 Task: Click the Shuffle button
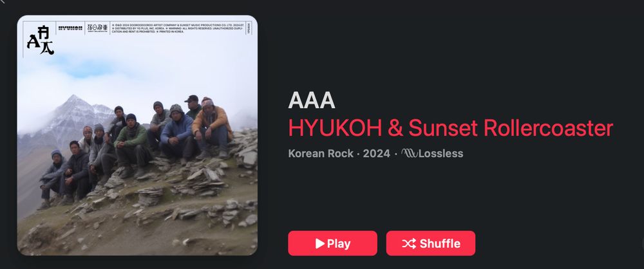point(430,243)
